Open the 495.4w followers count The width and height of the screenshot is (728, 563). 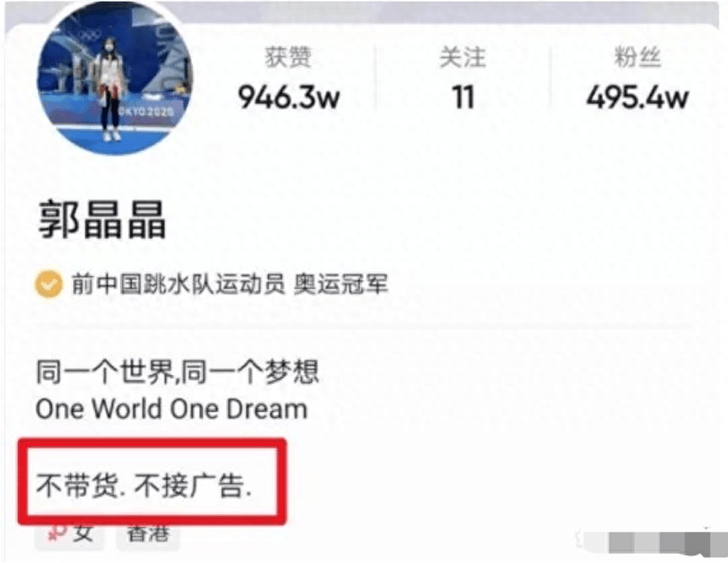pos(638,98)
